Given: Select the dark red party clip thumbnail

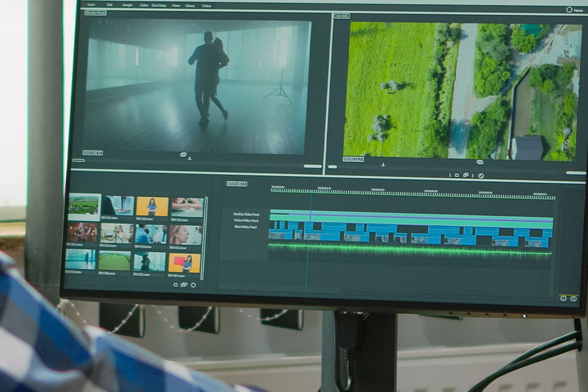Looking at the screenshot, I should coord(82,232).
